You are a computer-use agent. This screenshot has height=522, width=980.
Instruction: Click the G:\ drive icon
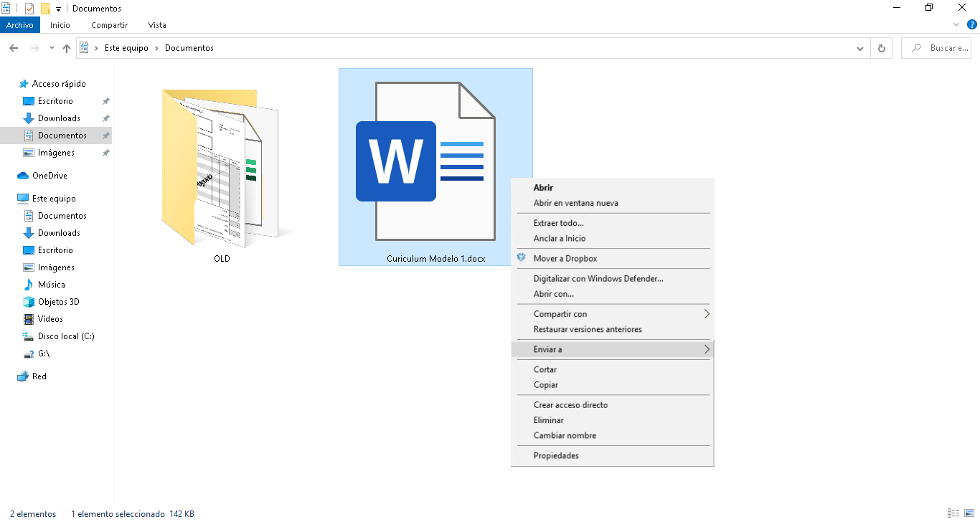(29, 353)
